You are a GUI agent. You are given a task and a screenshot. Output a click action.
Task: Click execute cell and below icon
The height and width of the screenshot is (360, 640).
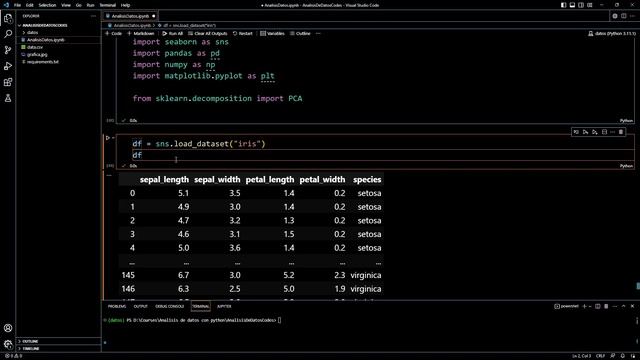[595, 132]
